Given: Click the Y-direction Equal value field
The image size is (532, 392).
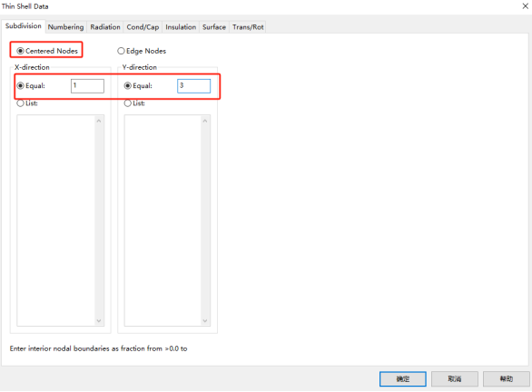Looking at the screenshot, I should coord(193,86).
